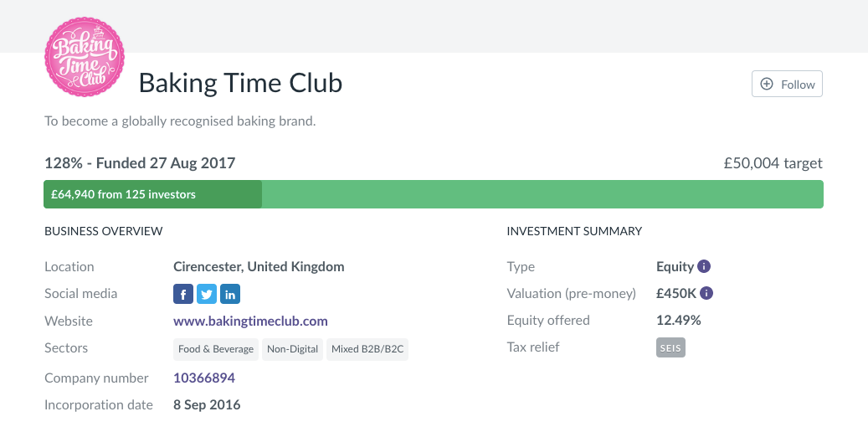
Task: Select the Mixed B2B/B2C sector tag
Action: (x=367, y=349)
